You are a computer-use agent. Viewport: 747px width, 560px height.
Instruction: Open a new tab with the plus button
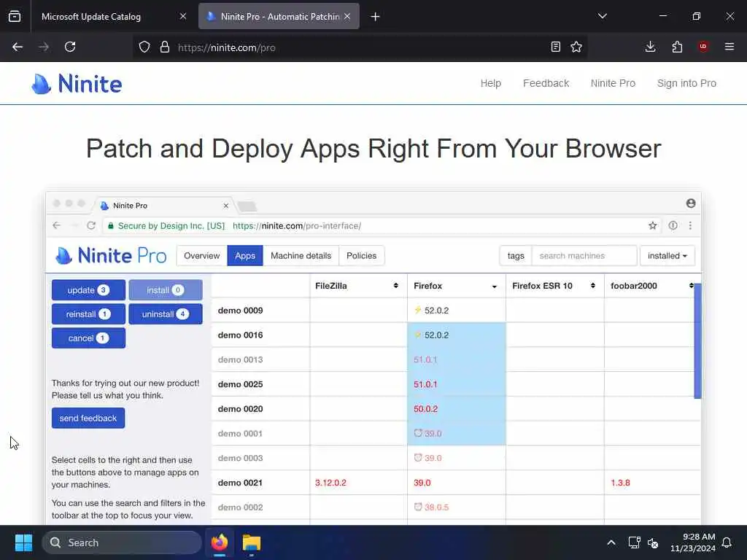[376, 17]
